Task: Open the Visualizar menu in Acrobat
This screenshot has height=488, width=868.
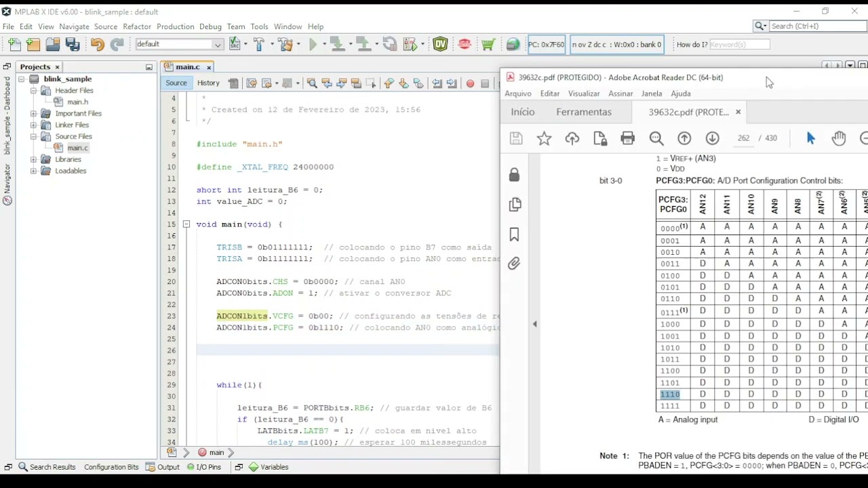Action: [x=584, y=94]
